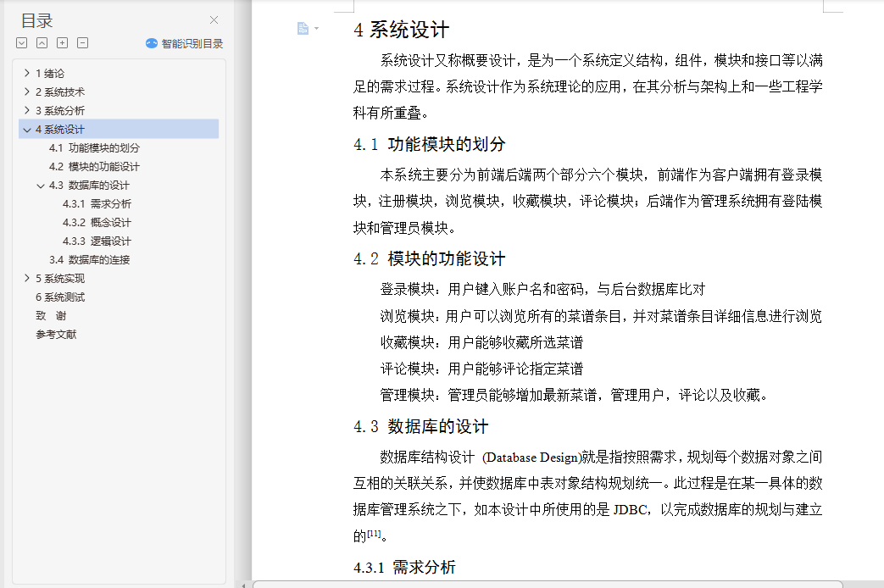Expand the 3 系统分析 chapter
This screenshot has height=588, width=884.
point(26,110)
